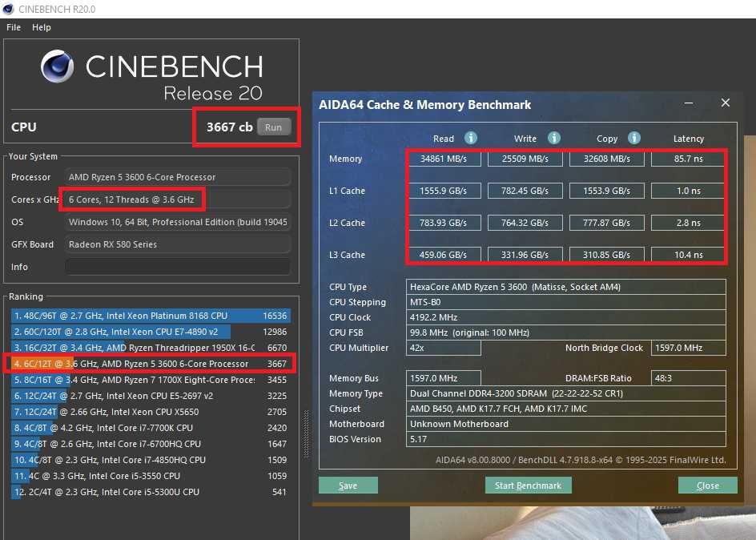This screenshot has width=756, height=540.
Task: Select ranking row AMD Ryzen 7 1700X
Action: coord(151,380)
